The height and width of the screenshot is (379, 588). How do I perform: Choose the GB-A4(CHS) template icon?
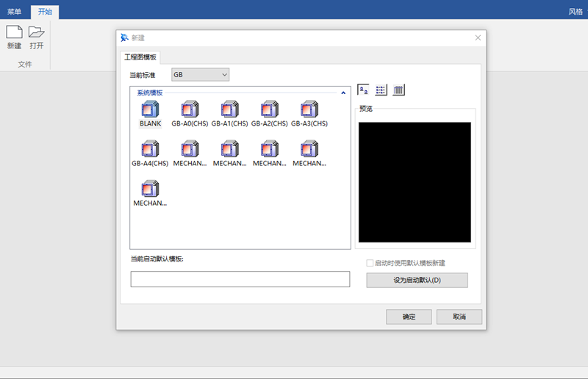point(150,149)
